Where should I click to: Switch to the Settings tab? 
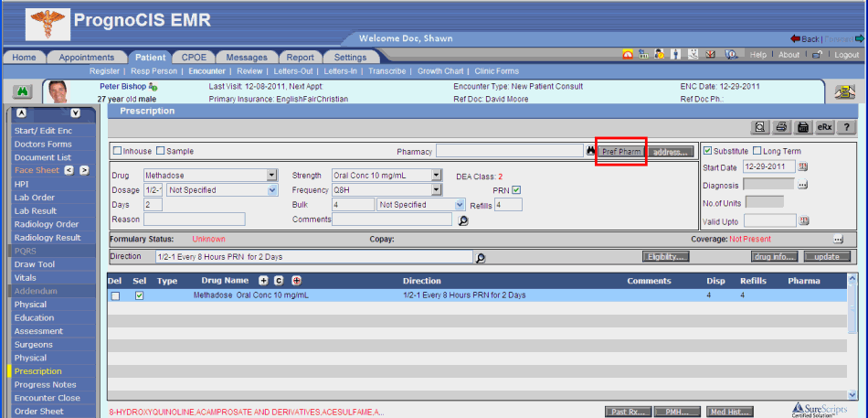[x=351, y=57]
